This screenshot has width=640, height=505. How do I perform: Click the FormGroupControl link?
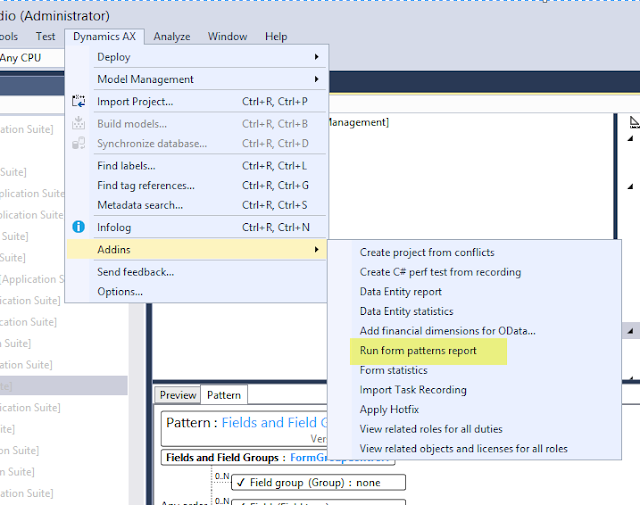click(339, 458)
